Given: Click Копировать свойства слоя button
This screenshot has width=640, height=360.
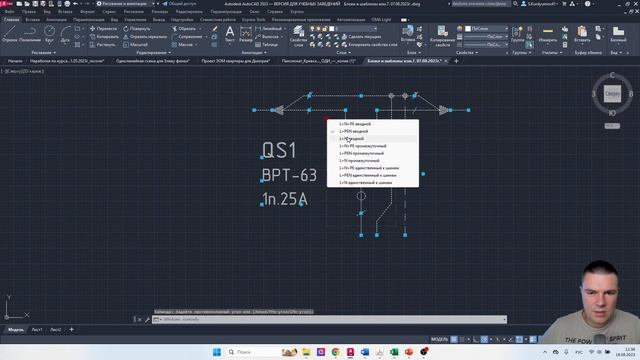Looking at the screenshot, I should (x=369, y=44).
